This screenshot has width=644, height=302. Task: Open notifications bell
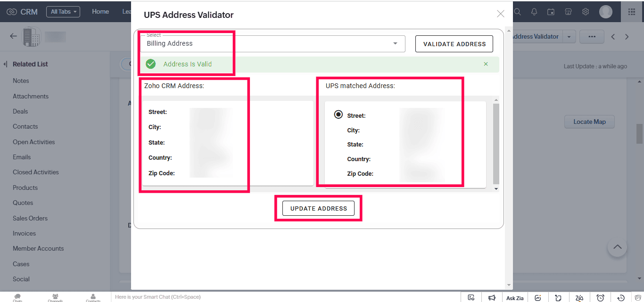coord(534,12)
